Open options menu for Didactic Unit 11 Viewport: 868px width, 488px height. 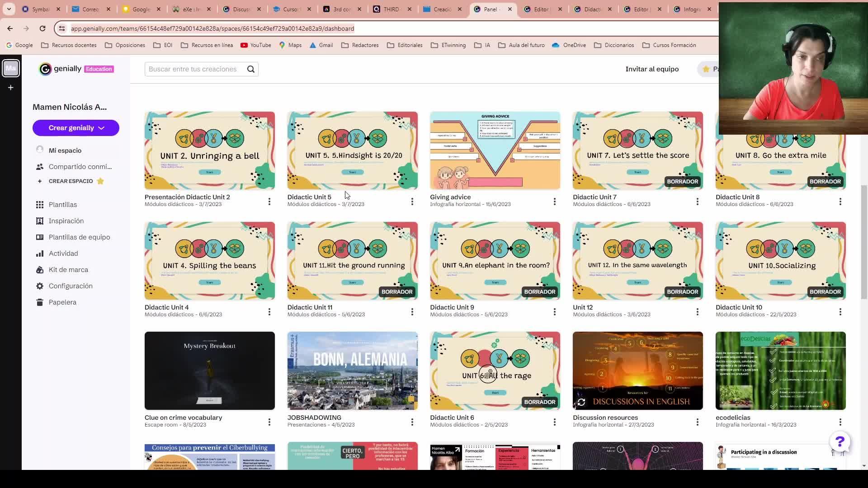[412, 312]
